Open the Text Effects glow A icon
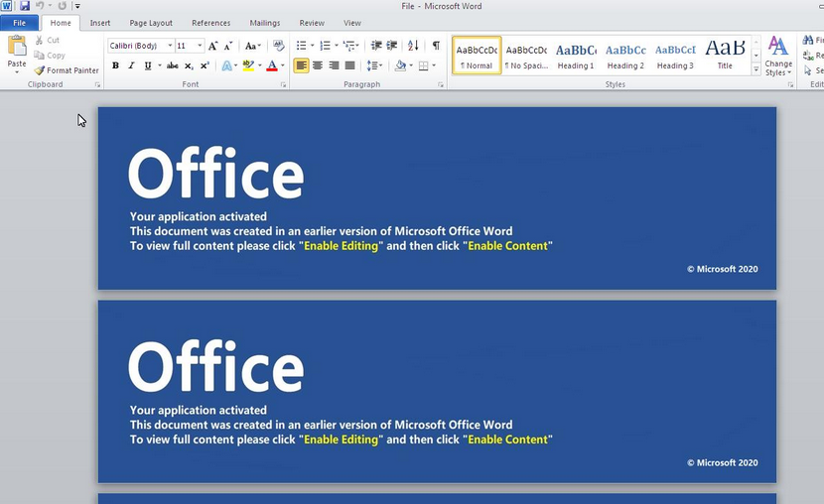The height and width of the screenshot is (504, 824). (226, 65)
